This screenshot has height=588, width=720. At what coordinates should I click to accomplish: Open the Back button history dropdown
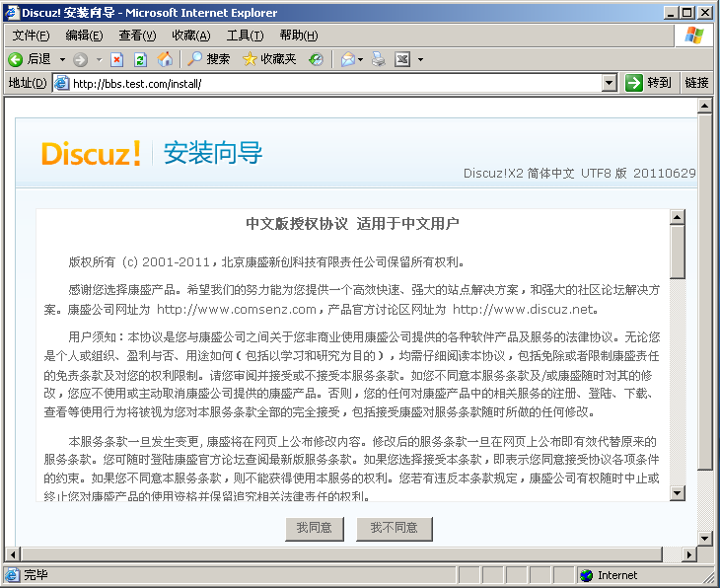pos(62,60)
